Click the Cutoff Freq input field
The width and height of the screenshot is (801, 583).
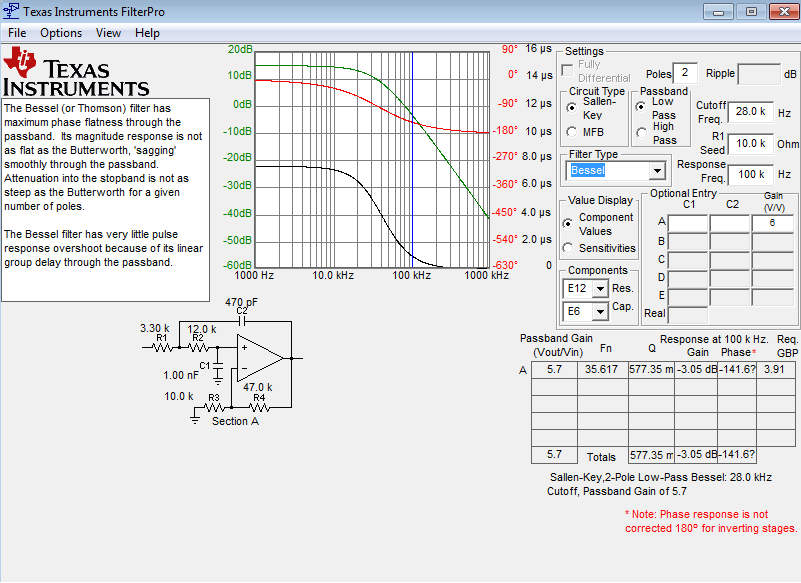point(749,112)
